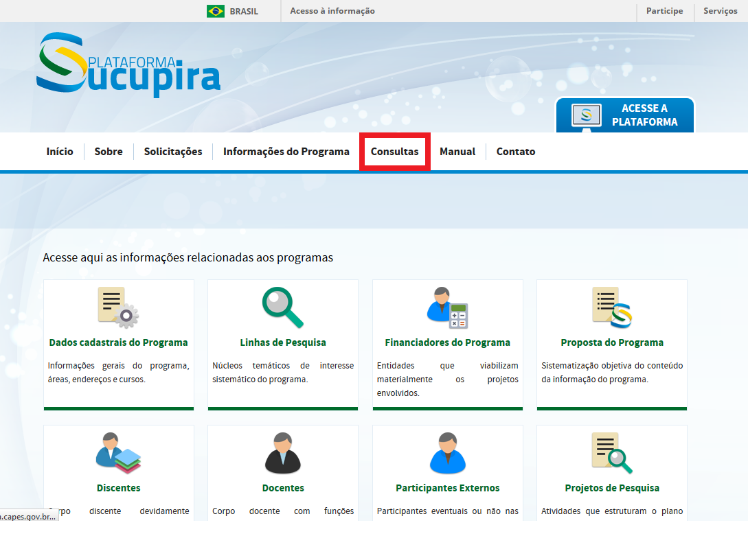Image resolution: width=748 pixels, height=560 pixels.
Task: Open Acesso à informação link
Action: 332,11
